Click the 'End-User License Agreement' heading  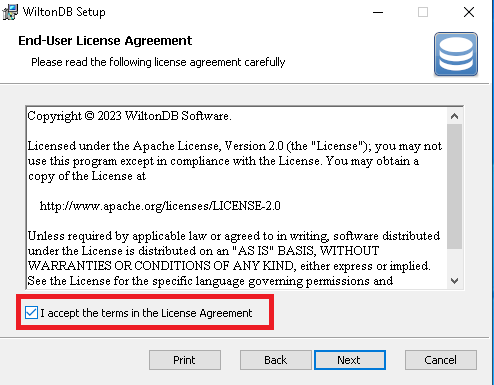click(105, 40)
